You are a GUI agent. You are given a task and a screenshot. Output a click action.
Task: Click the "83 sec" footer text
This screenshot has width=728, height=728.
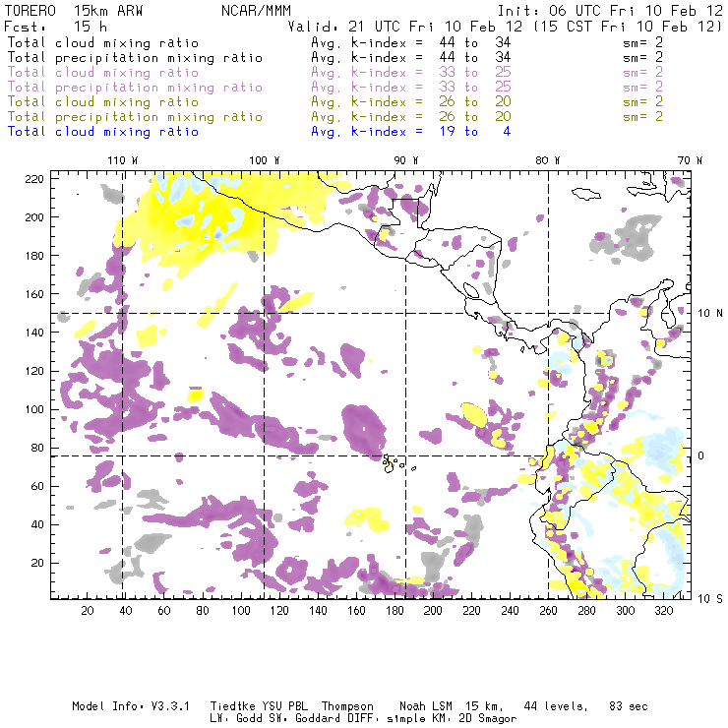click(x=629, y=706)
